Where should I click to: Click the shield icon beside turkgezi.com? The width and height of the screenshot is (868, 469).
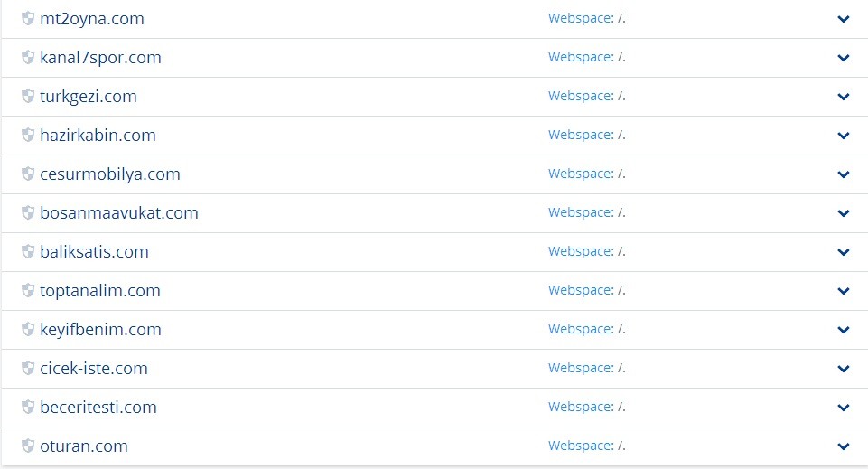[x=28, y=96]
